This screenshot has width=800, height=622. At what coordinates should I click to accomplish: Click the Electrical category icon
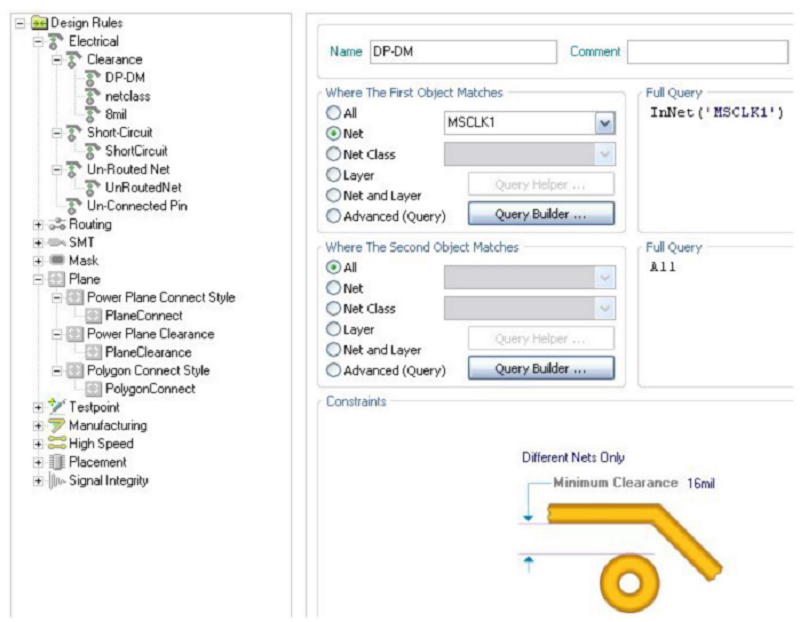57,41
